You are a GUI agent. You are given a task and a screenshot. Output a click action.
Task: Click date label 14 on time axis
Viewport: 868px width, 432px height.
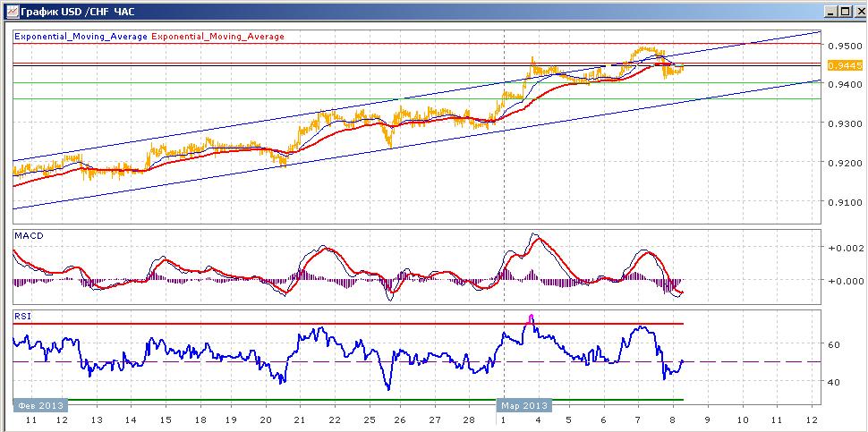point(131,420)
